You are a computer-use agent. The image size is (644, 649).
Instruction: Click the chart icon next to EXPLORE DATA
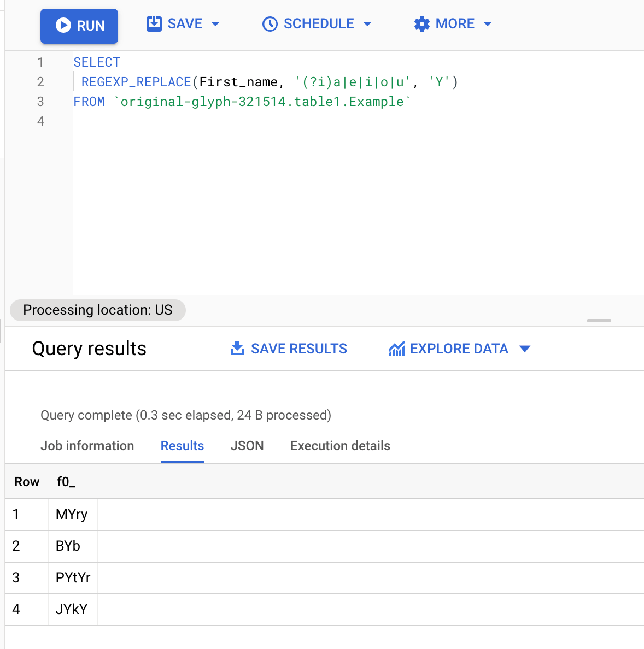pos(397,348)
